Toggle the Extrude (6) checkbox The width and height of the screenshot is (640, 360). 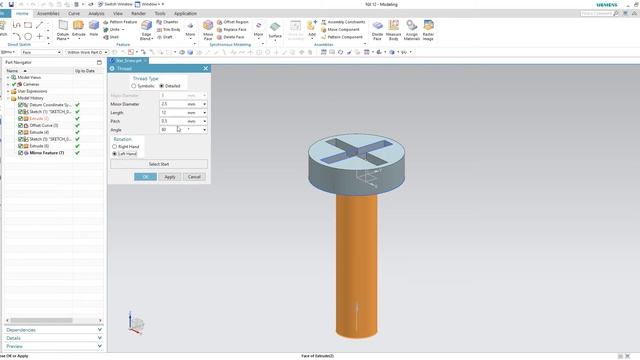click(x=20, y=146)
